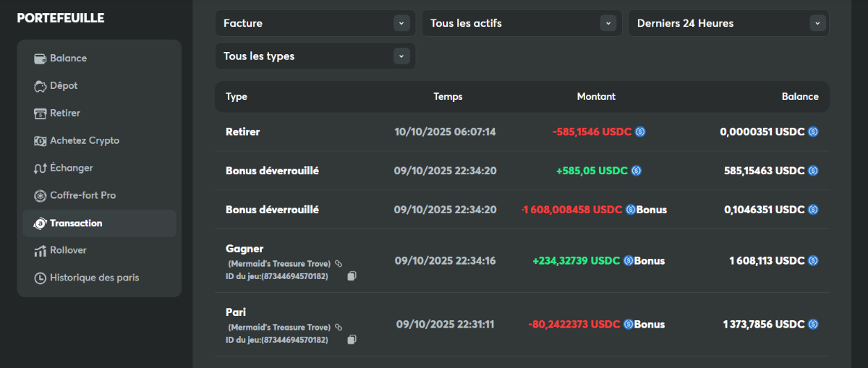Screen dimensions: 868x368
Task: Copy game ID in the Pari row
Action: [x=352, y=340]
